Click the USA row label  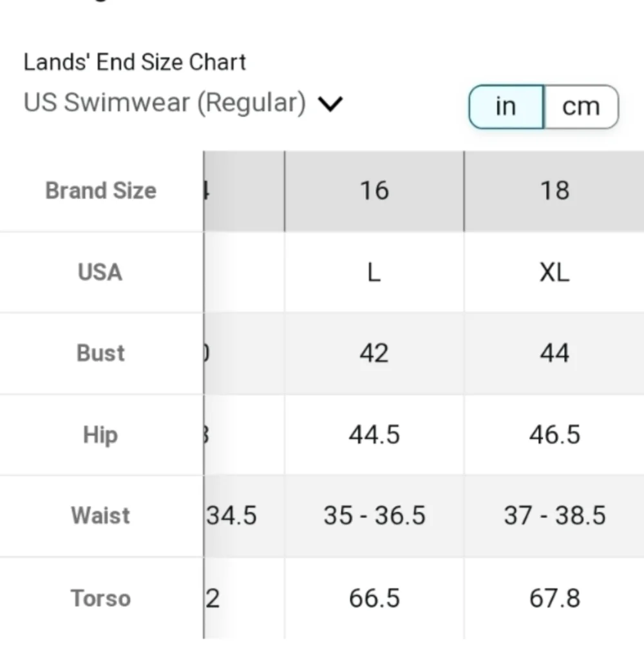pos(100,273)
